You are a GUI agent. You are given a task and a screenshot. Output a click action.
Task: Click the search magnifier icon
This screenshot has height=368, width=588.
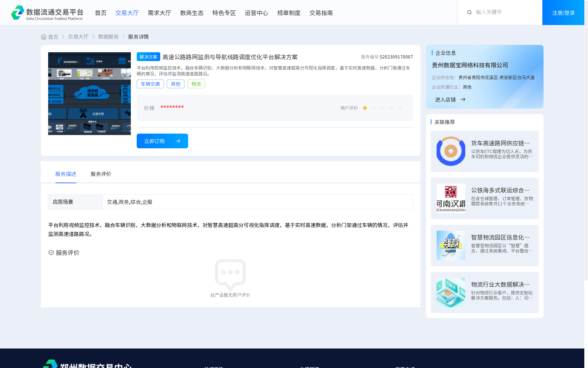point(469,12)
